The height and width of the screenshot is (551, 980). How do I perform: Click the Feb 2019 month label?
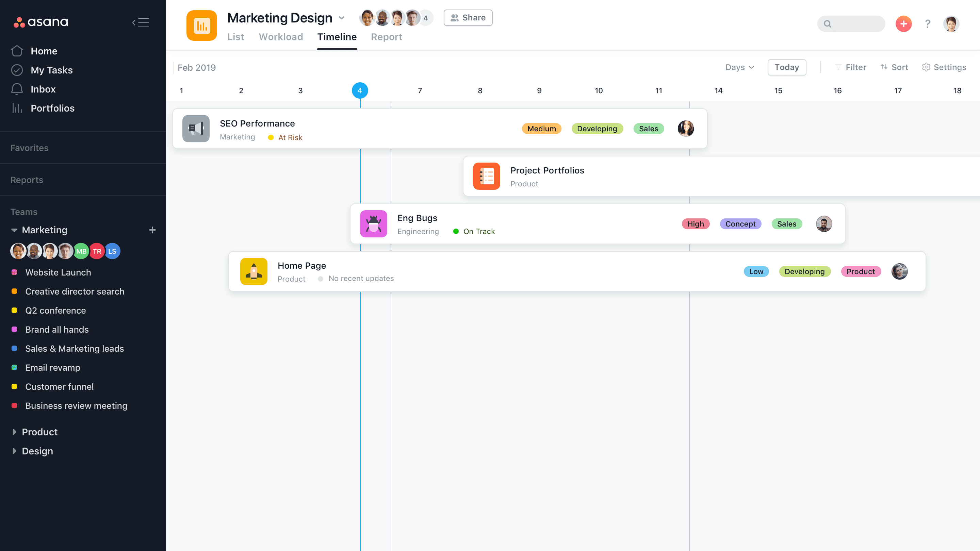point(196,68)
